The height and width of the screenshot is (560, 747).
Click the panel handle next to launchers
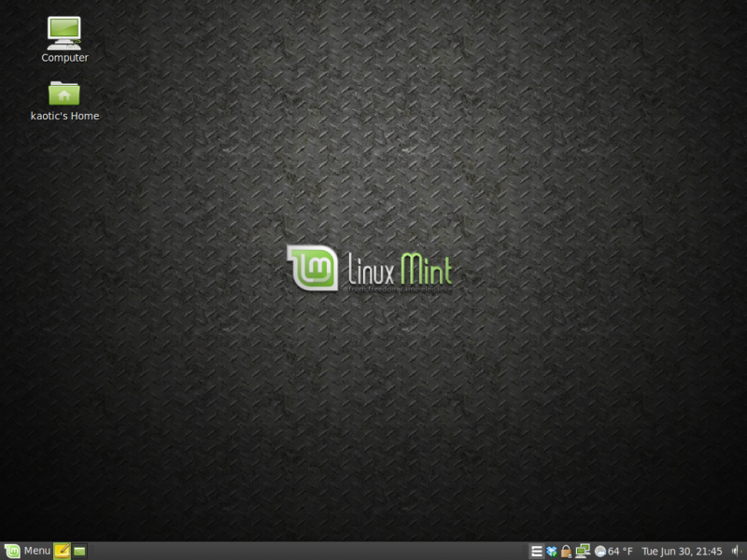pos(92,551)
